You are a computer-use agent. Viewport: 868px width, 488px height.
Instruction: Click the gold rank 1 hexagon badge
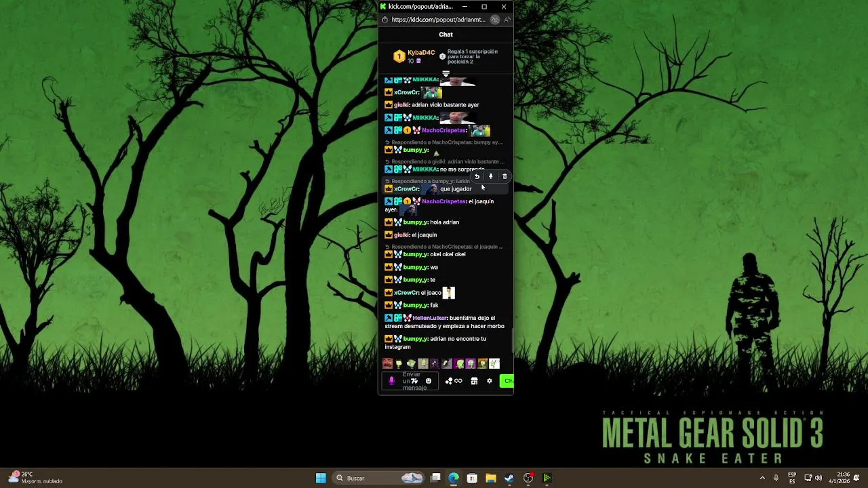tap(399, 57)
